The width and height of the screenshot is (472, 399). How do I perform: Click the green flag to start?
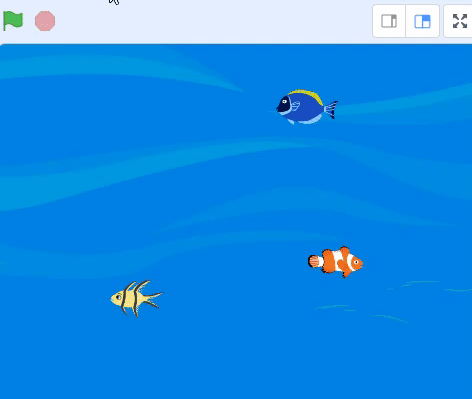click(13, 21)
